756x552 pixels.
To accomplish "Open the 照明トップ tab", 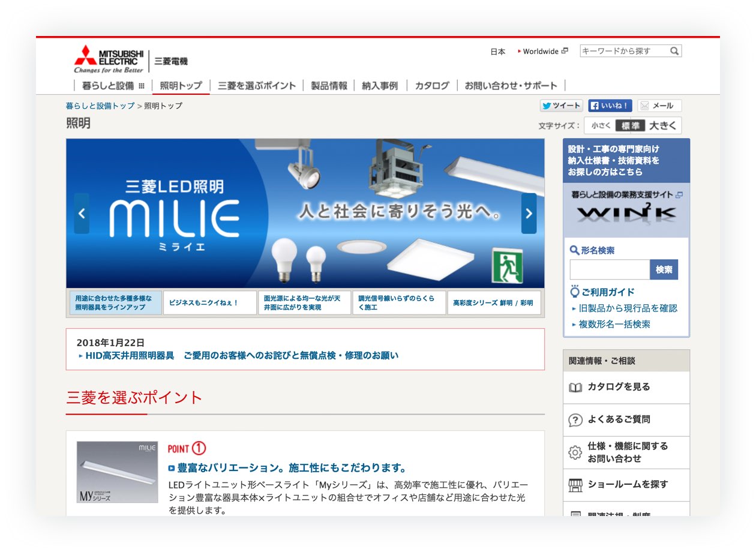I will click(181, 86).
